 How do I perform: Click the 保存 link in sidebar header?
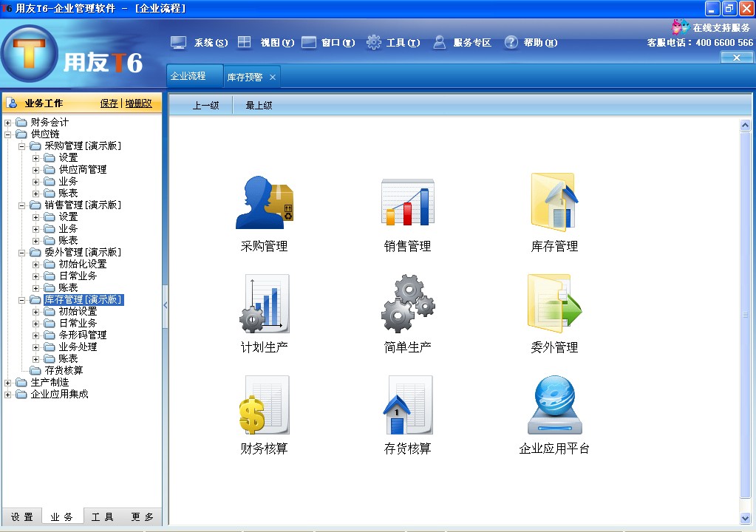pos(109,103)
